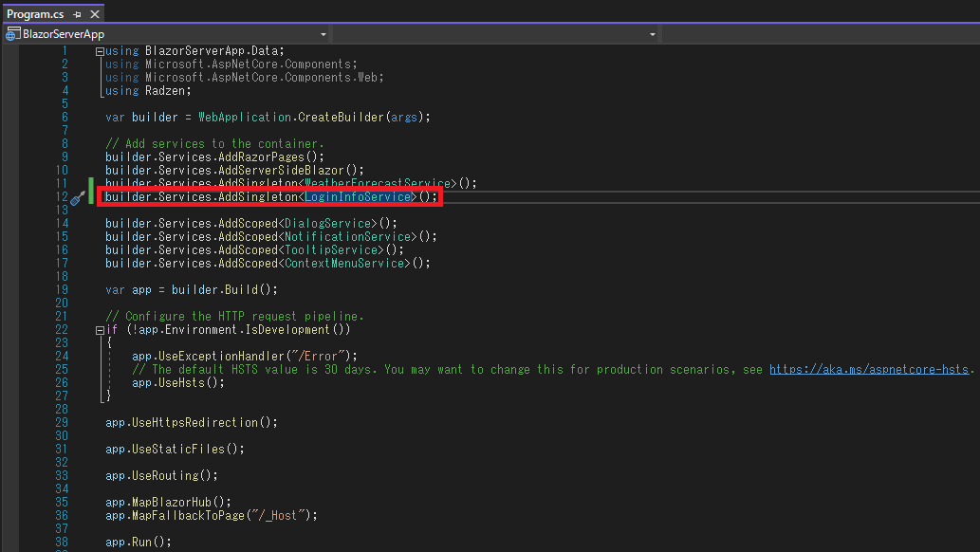This screenshot has height=552, width=980.
Task: Click 'ContextMenuService' on line 17
Action: [x=344, y=263]
